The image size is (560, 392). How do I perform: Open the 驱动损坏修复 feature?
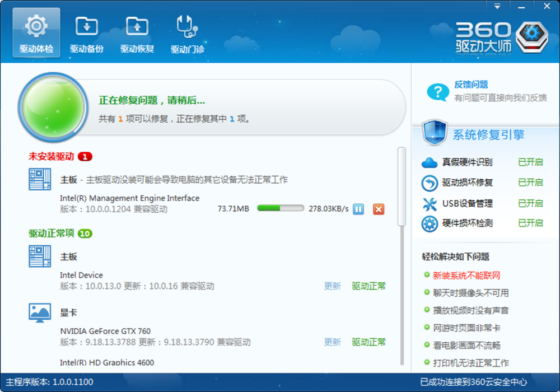tap(467, 183)
